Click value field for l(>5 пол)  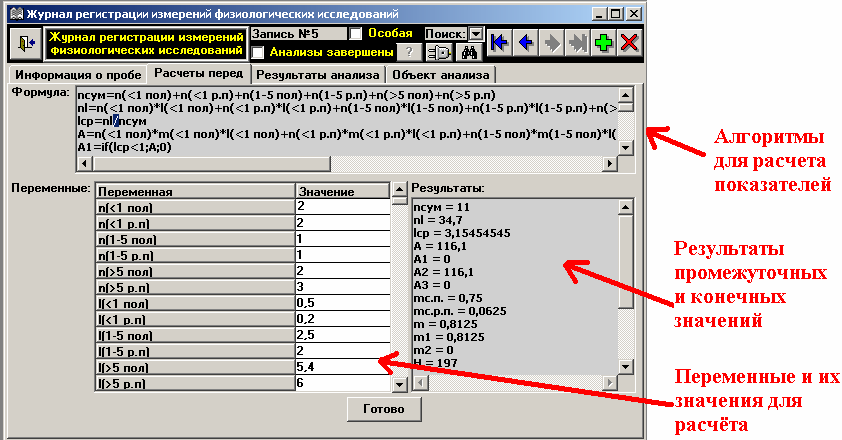(x=343, y=367)
